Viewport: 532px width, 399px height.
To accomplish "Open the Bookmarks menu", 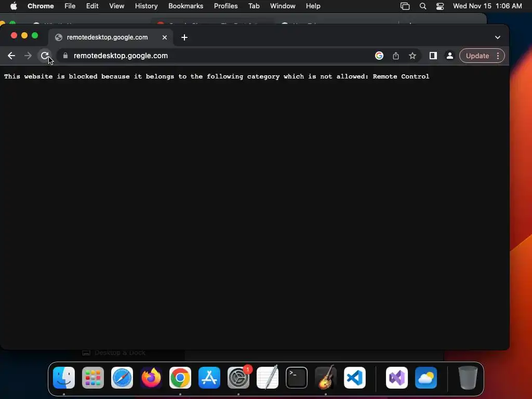I will pos(185,6).
